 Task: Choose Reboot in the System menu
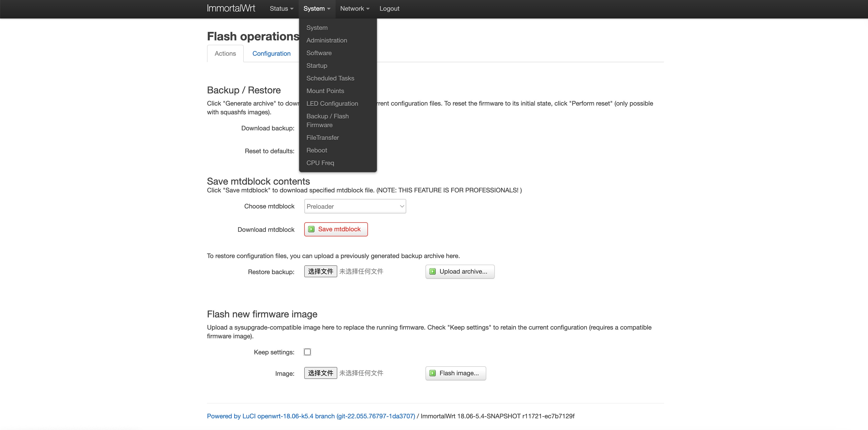pos(316,150)
